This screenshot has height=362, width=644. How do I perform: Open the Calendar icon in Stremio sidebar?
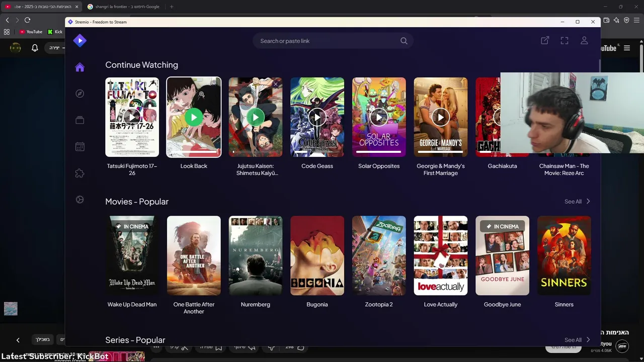79,147
